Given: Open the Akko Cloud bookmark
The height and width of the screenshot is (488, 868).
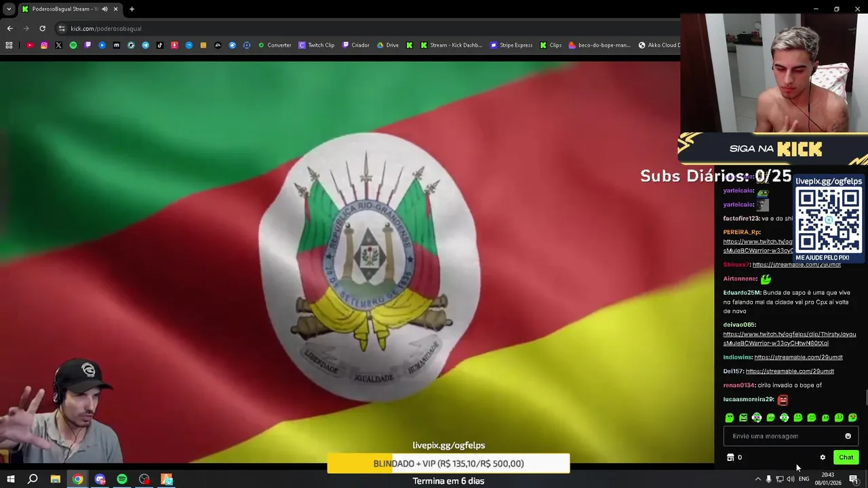Looking at the screenshot, I should click(x=659, y=45).
